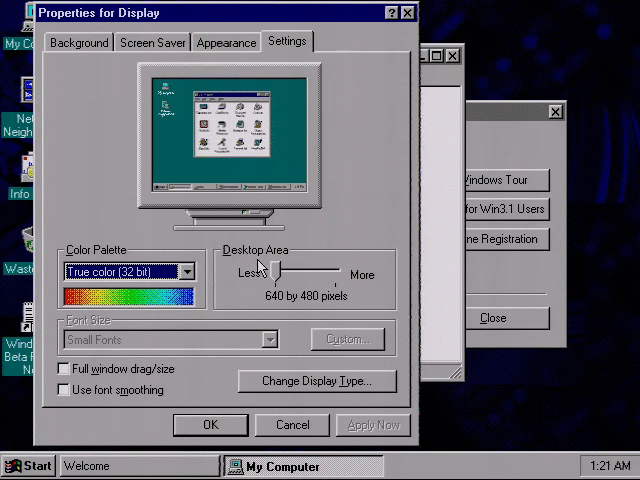The height and width of the screenshot is (480, 640).
Task: Click 'for Win3.1 Users' button in Welcome
Action: coord(508,209)
